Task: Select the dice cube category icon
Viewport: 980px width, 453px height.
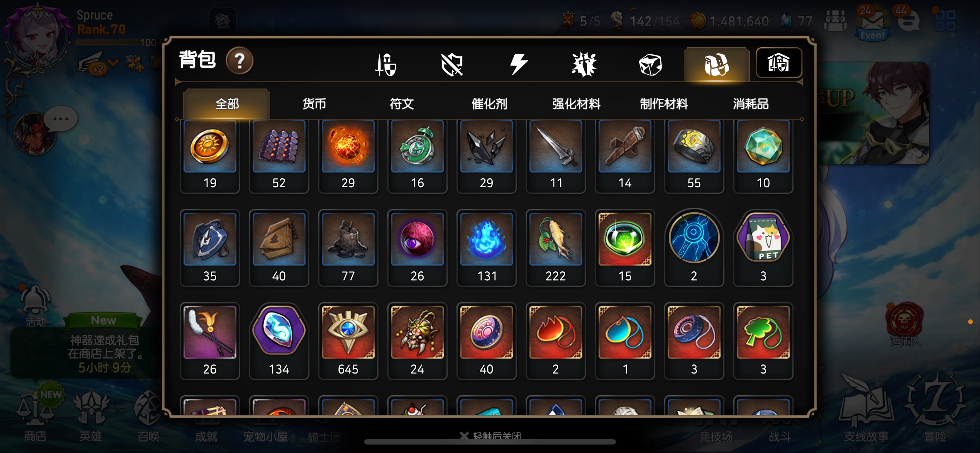Action: click(x=650, y=64)
